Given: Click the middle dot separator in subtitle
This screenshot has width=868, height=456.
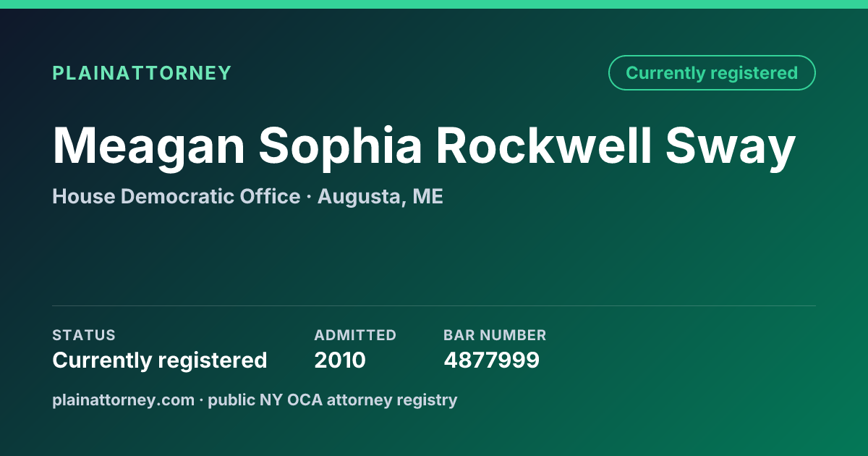Looking at the screenshot, I should click(309, 197).
